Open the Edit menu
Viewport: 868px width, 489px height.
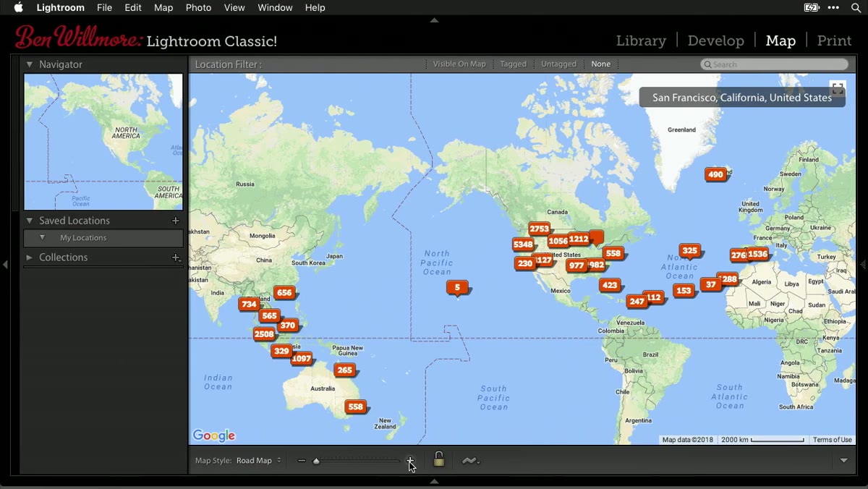[133, 7]
